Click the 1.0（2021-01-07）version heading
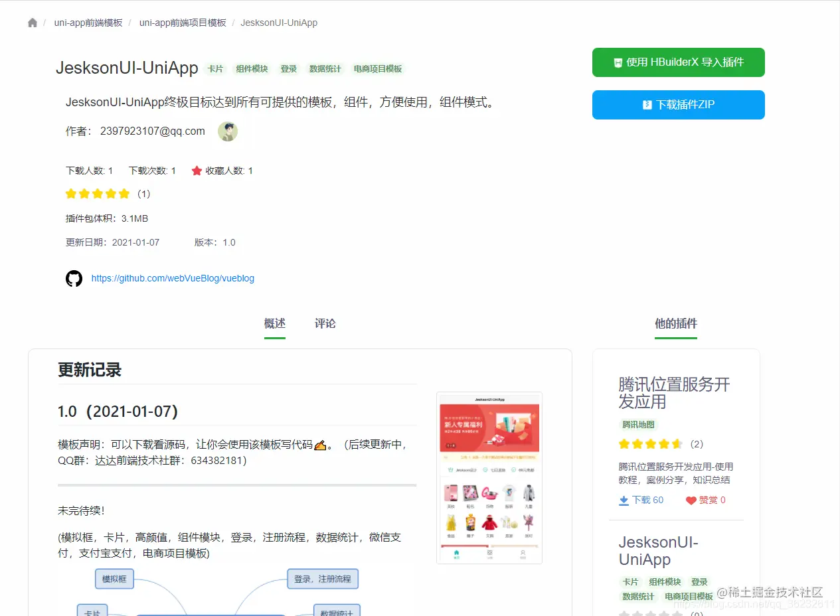The width and height of the screenshot is (840, 616). [118, 412]
